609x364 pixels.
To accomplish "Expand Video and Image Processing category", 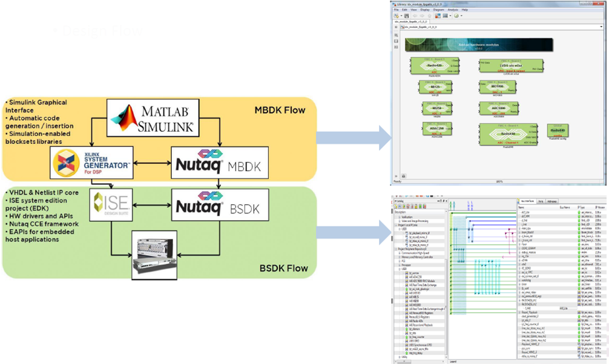I will (400, 221).
